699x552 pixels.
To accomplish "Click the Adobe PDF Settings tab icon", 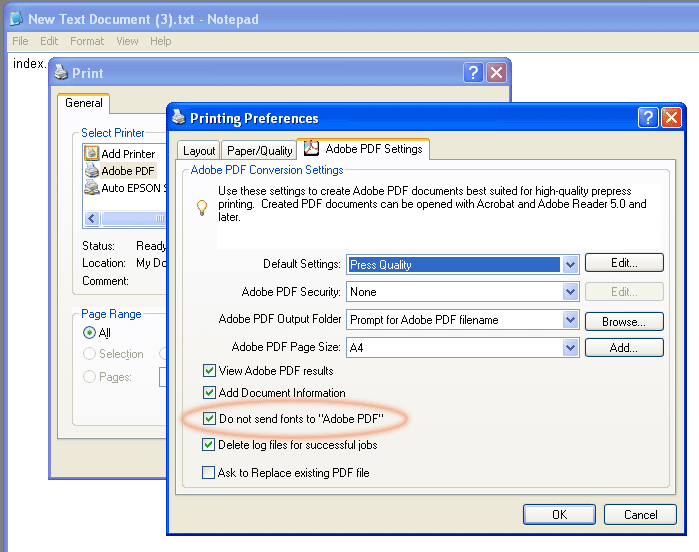I will tap(311, 148).
